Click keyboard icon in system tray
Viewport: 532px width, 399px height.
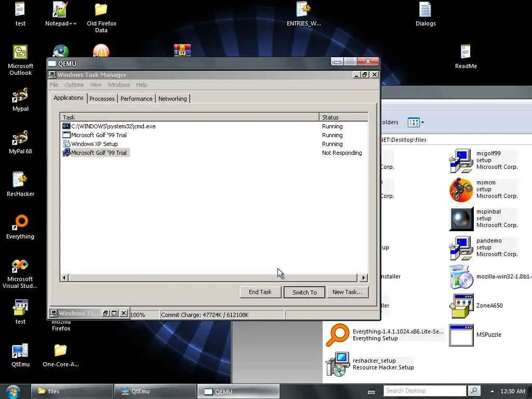coord(371,392)
